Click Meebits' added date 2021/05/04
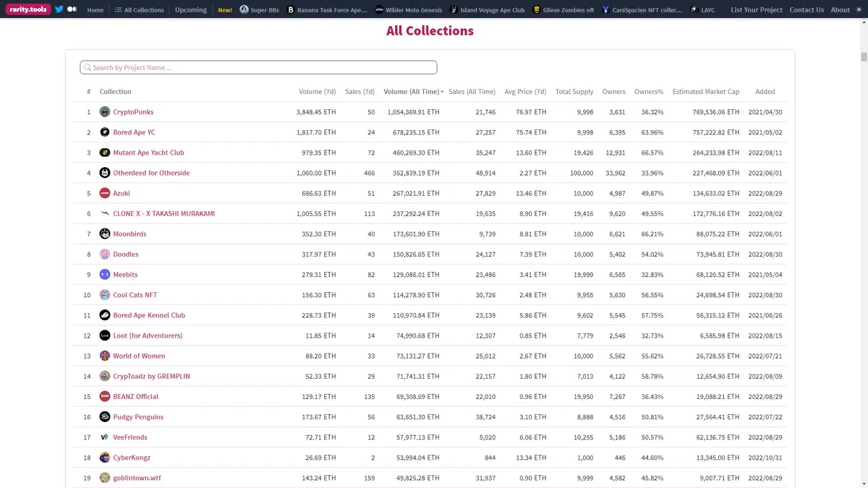 click(765, 275)
